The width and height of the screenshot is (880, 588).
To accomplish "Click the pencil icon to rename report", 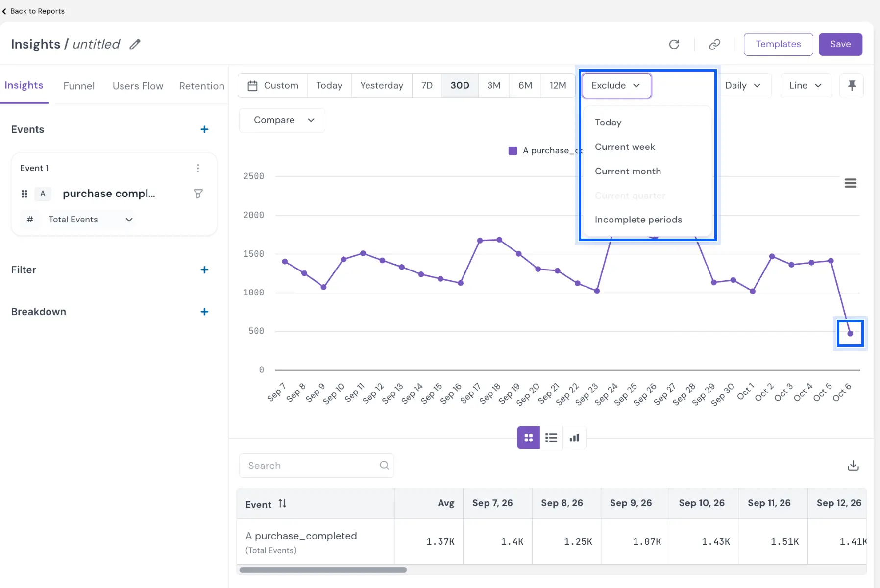I will [x=135, y=45].
